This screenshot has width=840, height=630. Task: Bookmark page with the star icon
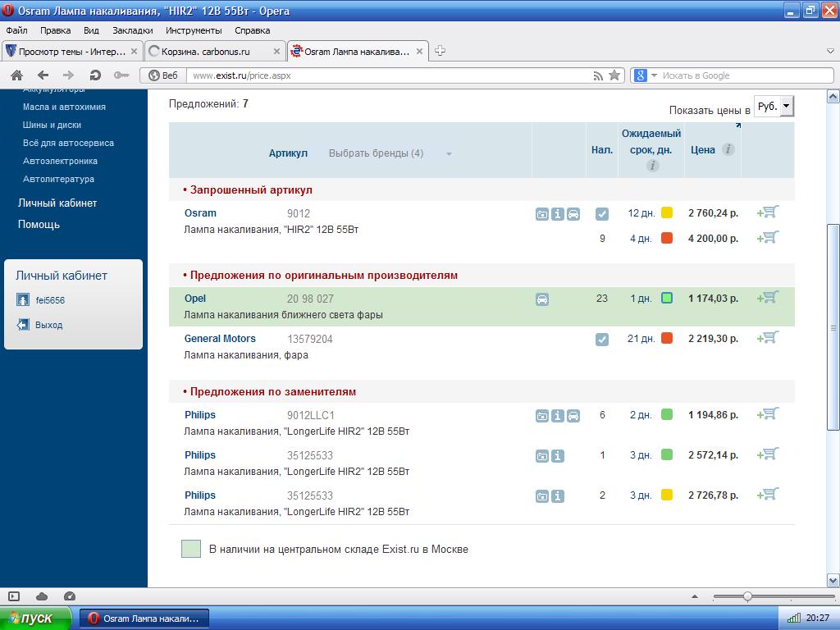pyautogui.click(x=614, y=75)
